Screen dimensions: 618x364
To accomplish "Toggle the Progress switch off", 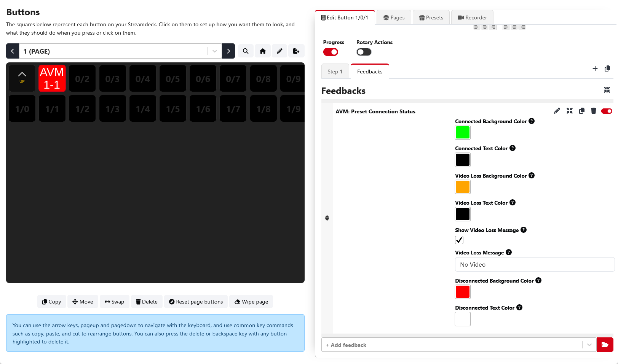I will point(331,52).
